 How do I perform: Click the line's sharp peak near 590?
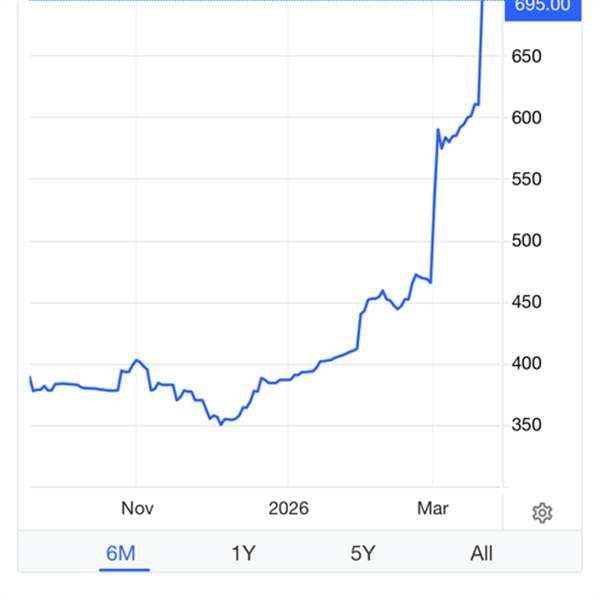[437, 130]
